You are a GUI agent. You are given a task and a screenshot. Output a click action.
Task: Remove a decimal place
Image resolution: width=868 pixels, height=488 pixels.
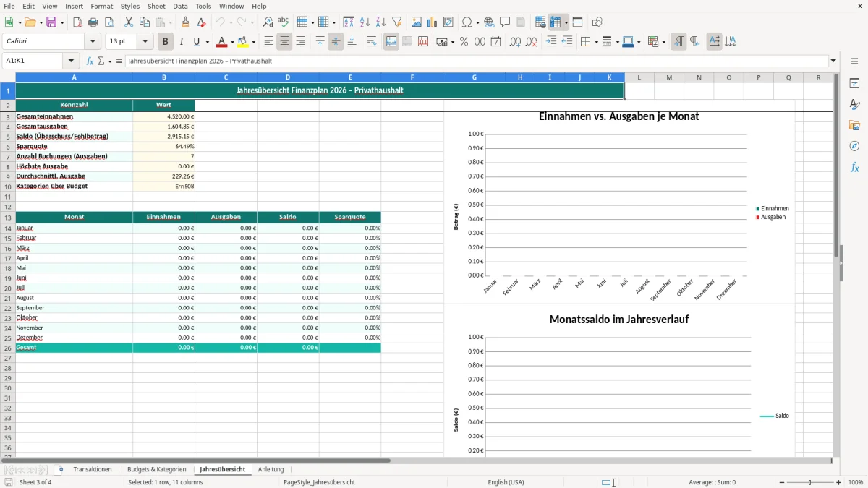tap(532, 42)
